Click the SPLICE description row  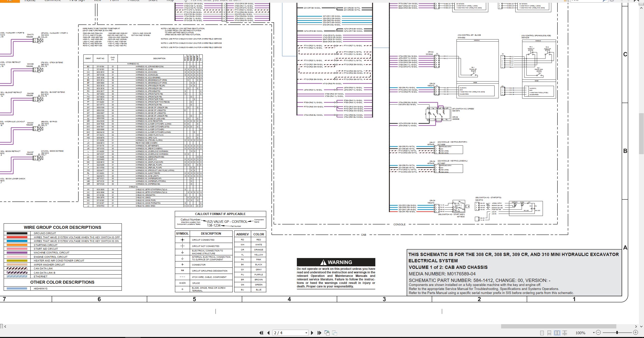coord(204,283)
